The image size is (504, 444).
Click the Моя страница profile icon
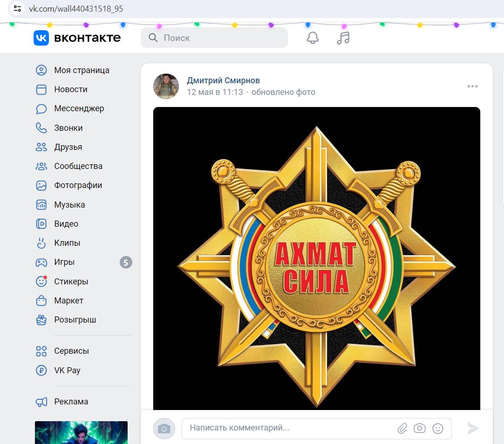(41, 70)
